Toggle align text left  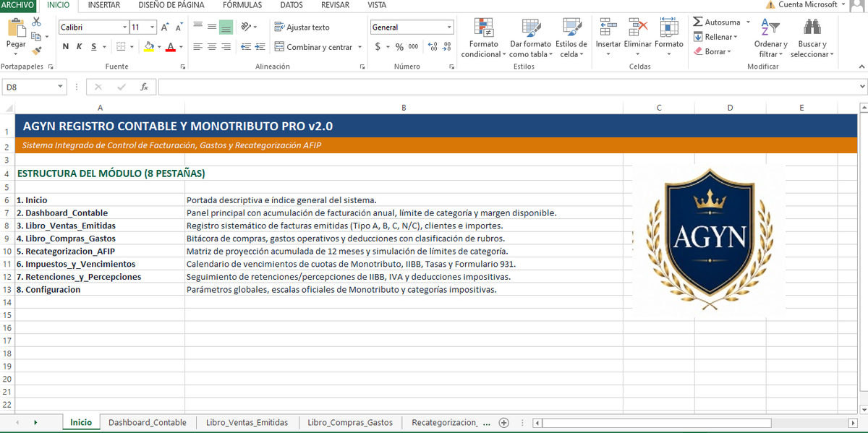click(197, 47)
